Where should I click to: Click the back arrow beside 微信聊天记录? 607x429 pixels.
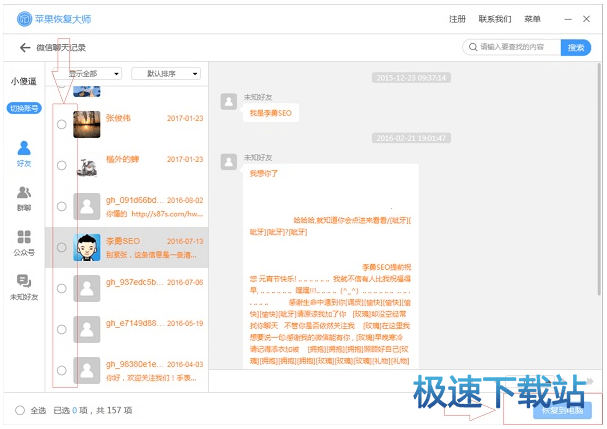point(25,48)
